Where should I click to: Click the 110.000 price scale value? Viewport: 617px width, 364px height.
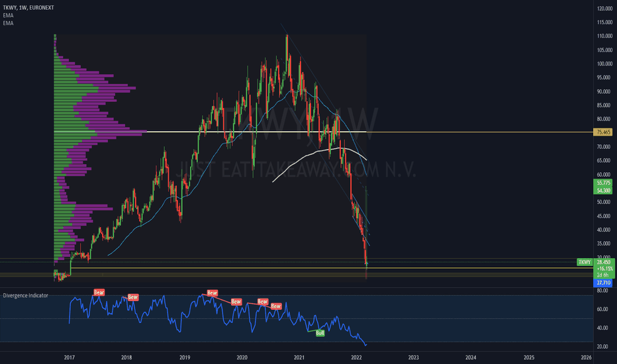[604, 36]
